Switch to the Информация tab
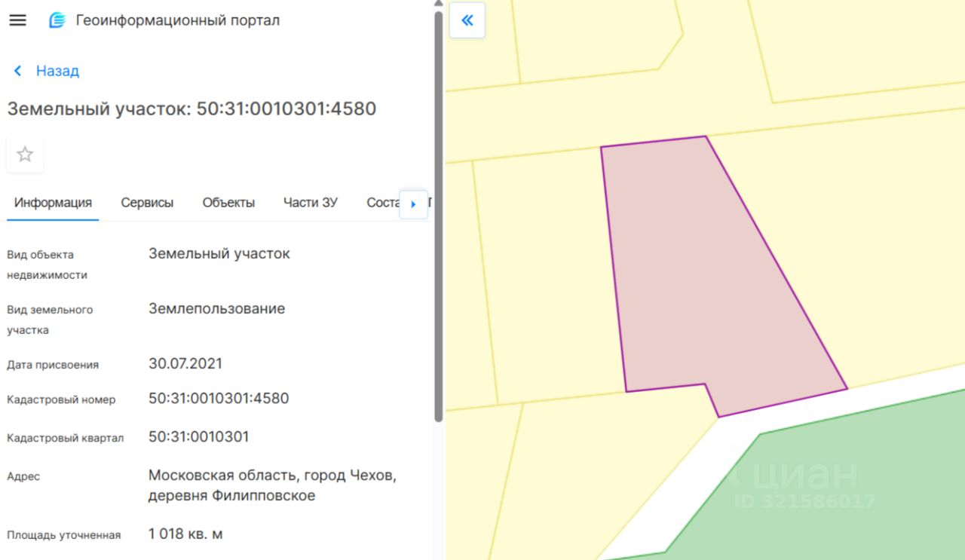This screenshot has width=965, height=560. 53,203
